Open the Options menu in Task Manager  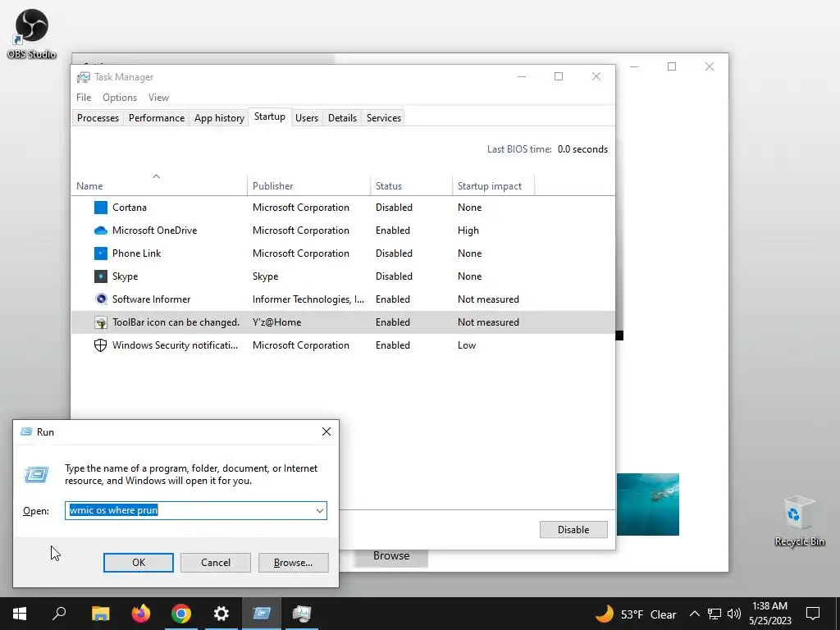[120, 98]
